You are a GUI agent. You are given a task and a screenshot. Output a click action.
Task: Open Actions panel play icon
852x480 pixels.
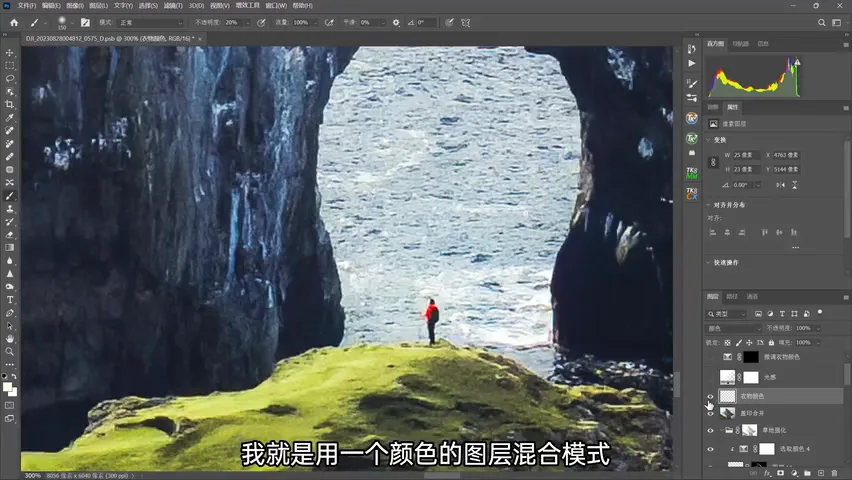[691, 63]
